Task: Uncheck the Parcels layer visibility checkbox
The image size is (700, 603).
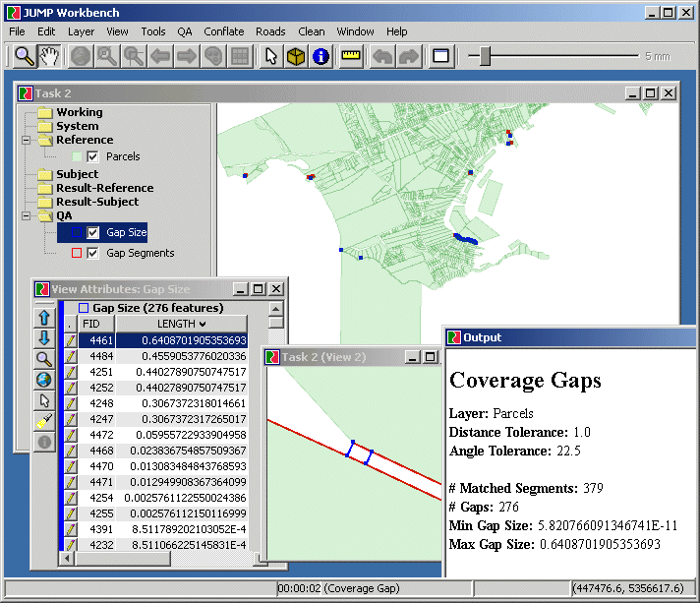Action: click(92, 156)
